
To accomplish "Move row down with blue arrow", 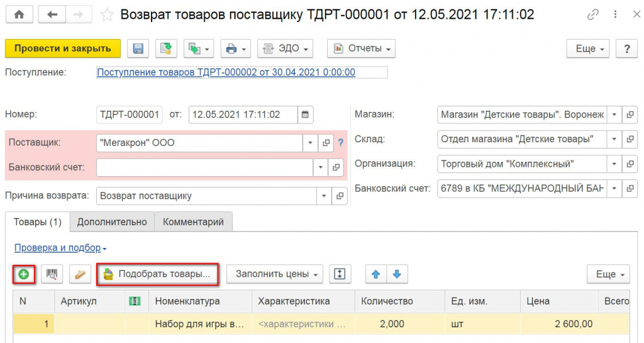I will (397, 274).
